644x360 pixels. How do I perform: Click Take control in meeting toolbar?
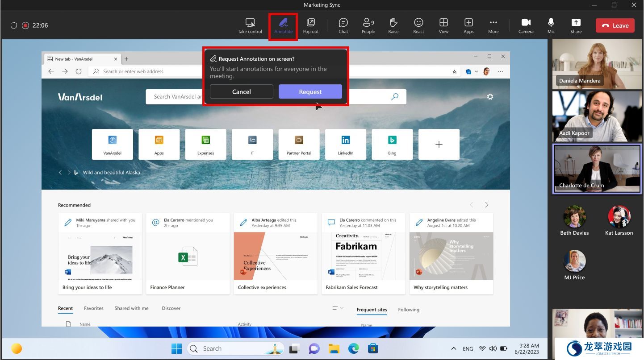(250, 25)
